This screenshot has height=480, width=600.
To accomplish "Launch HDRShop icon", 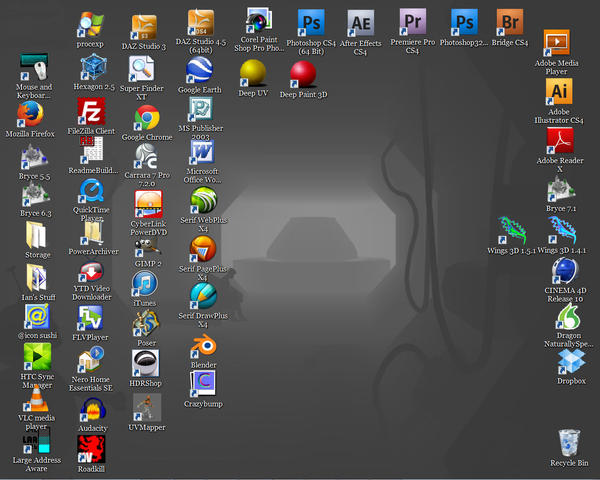I will tap(145, 363).
